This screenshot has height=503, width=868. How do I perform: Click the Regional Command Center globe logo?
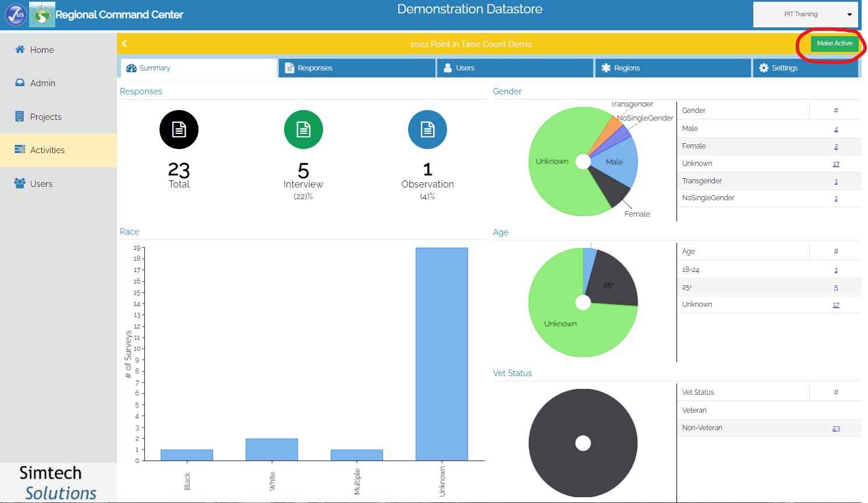42,15
